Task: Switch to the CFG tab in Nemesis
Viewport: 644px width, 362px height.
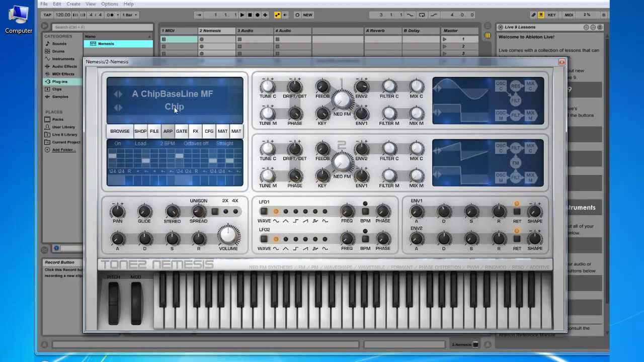Action: click(209, 131)
